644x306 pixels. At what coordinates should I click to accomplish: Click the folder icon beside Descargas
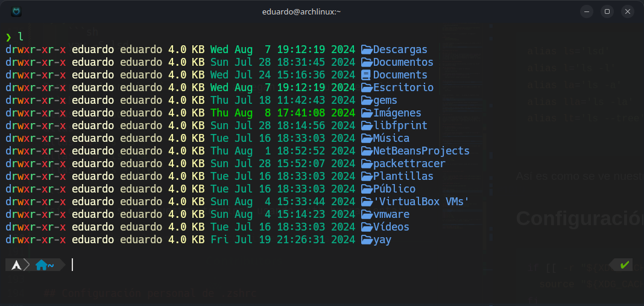coord(366,49)
